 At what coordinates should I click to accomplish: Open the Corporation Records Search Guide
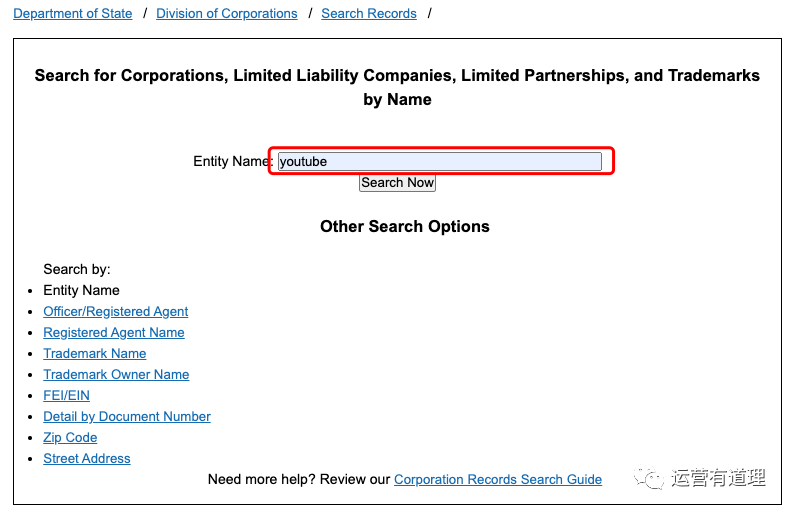pos(498,479)
